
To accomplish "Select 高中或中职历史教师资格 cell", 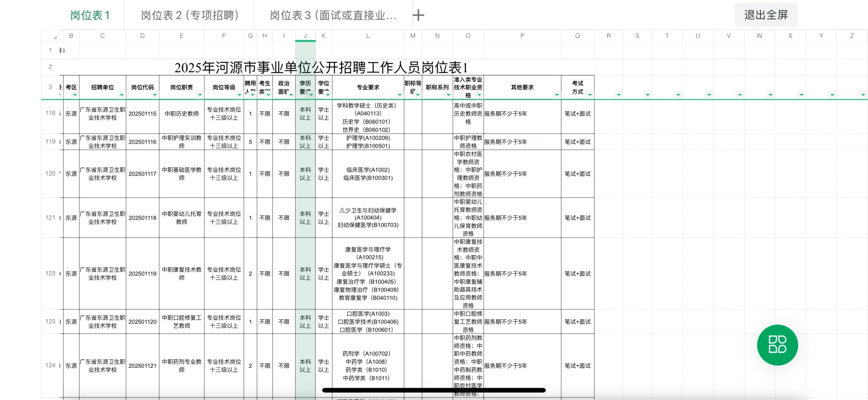I will (x=468, y=114).
